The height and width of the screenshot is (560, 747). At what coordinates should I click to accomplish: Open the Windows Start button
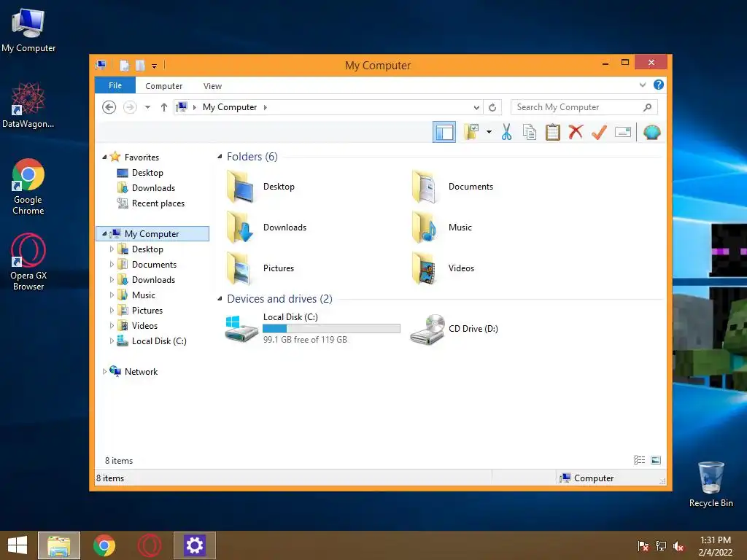pyautogui.click(x=18, y=545)
